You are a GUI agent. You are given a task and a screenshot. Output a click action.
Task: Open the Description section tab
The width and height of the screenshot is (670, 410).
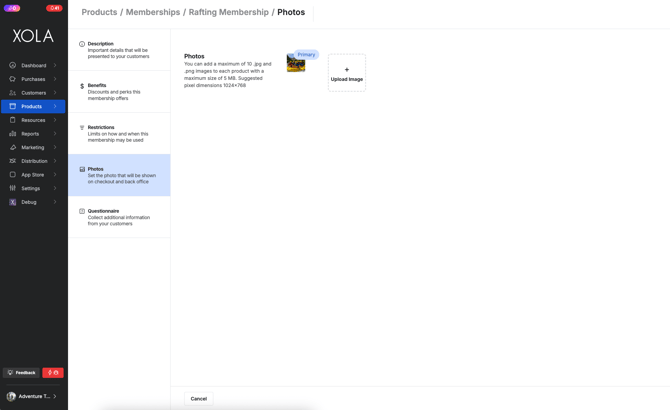119,50
